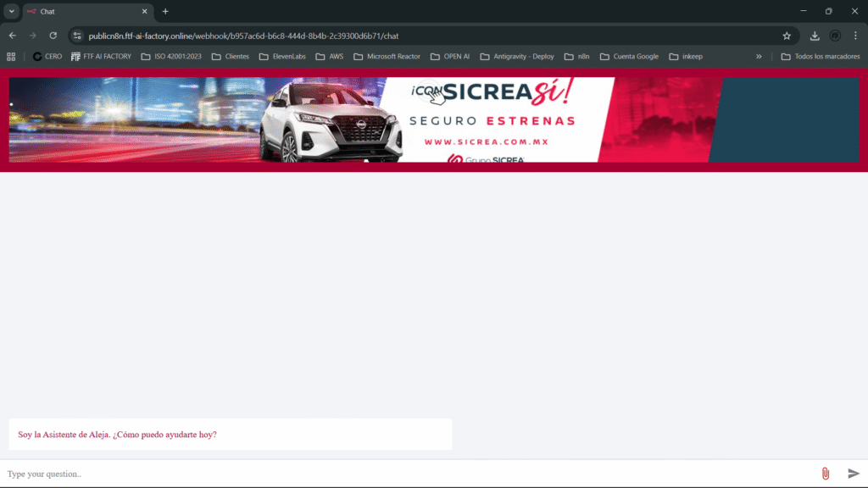The image size is (868, 488).
Task: Open the browser profile avatar
Action: click(x=835, y=36)
